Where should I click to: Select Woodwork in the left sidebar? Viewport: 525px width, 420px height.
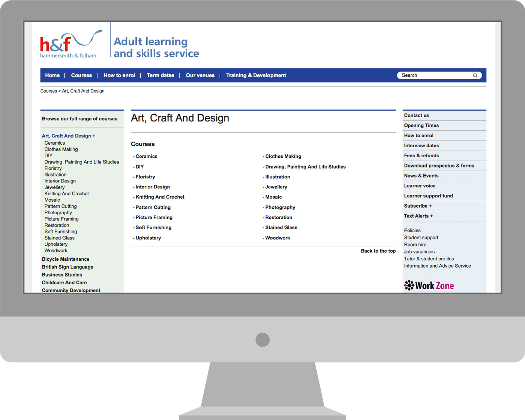coord(56,251)
